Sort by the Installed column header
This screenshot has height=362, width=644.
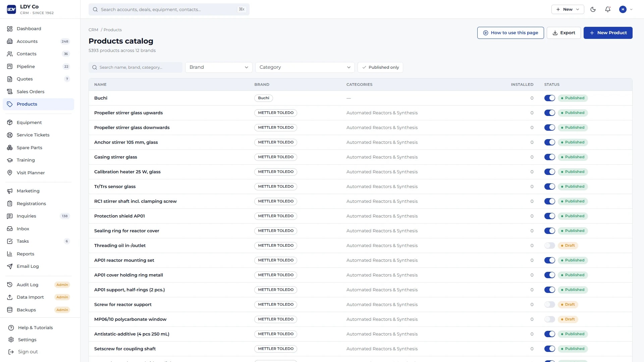(x=522, y=85)
